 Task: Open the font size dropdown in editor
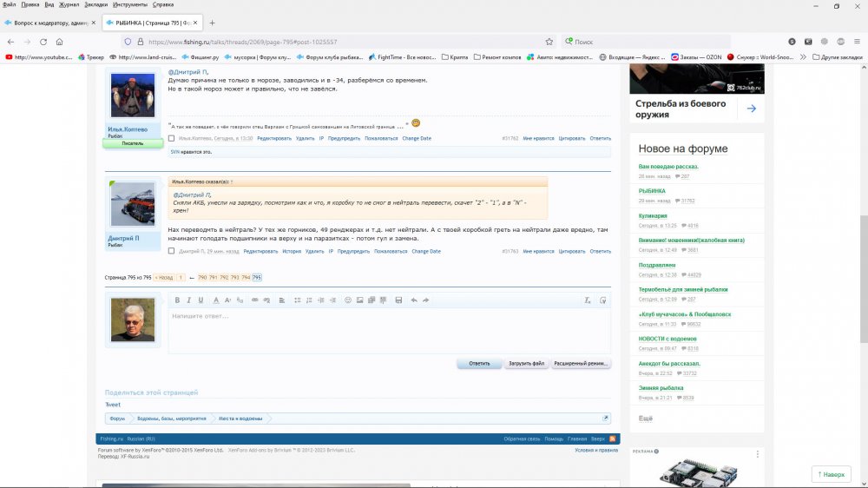228,300
